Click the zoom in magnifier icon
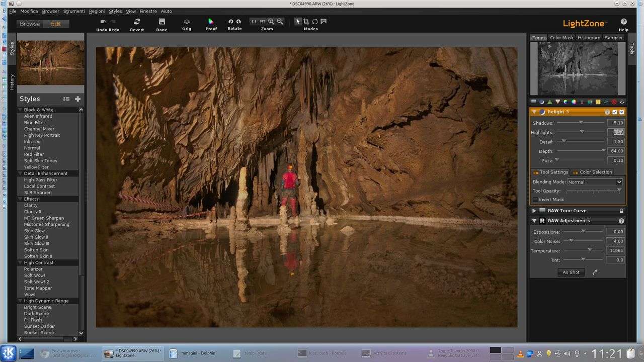The height and width of the screenshot is (362, 644). [271, 22]
